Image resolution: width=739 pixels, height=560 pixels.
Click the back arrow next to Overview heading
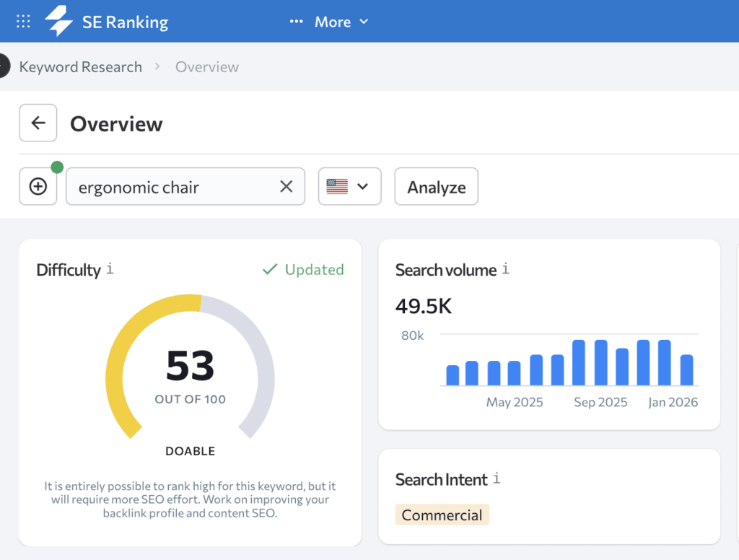click(38, 123)
